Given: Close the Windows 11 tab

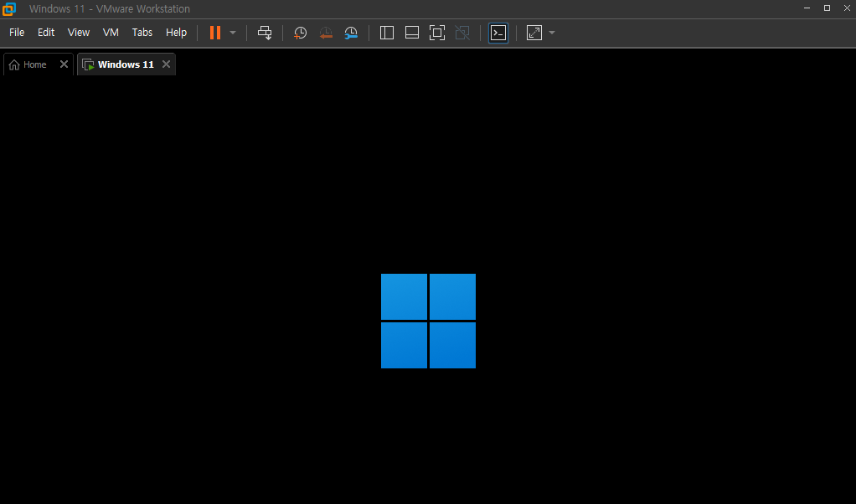Looking at the screenshot, I should click(166, 64).
